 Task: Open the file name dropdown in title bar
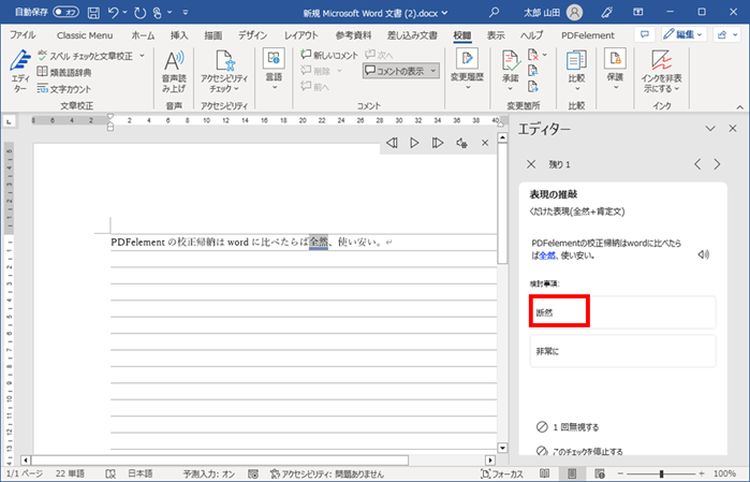445,13
